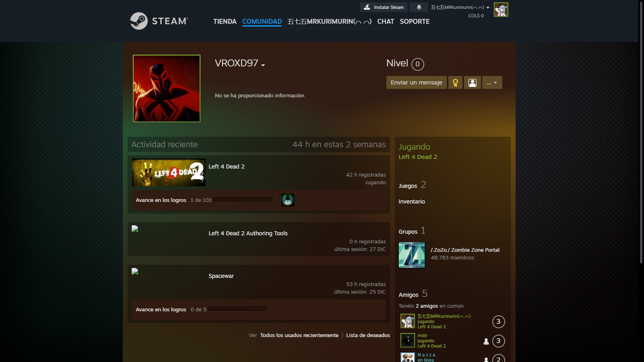Click level 3 badge next to Hstlr

[x=499, y=341]
